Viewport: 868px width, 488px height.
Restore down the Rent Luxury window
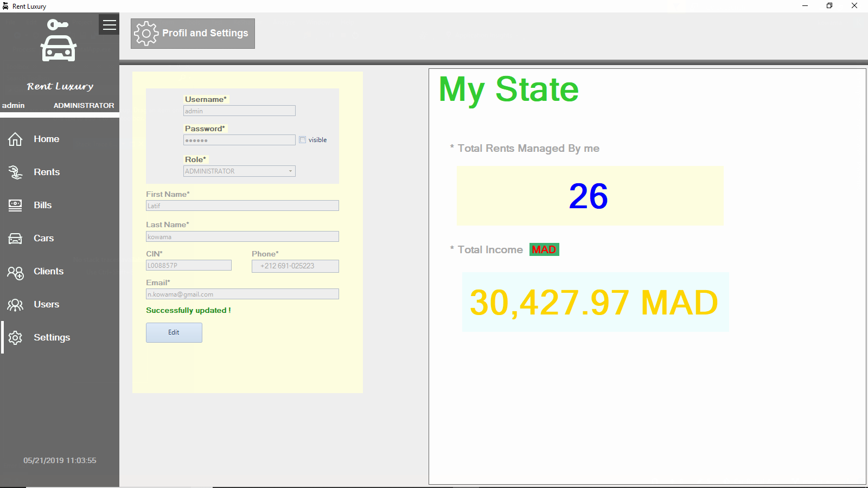coord(829,6)
